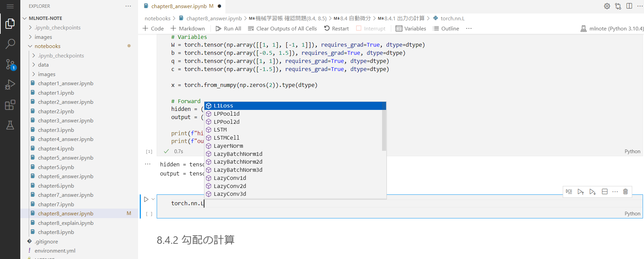Split the cell in cell toolbar
Image resolution: width=644 pixels, height=259 pixels.
coord(605,192)
